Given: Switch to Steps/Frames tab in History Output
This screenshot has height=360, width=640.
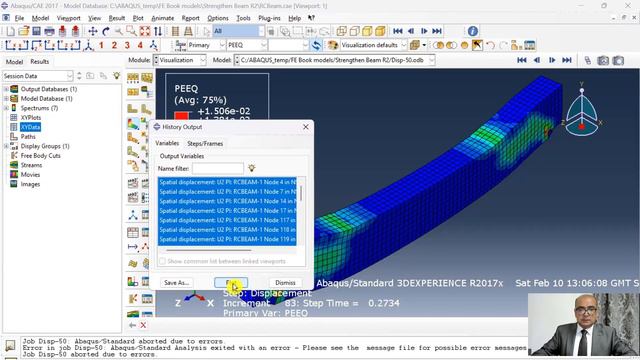Looking at the screenshot, I should [x=205, y=143].
